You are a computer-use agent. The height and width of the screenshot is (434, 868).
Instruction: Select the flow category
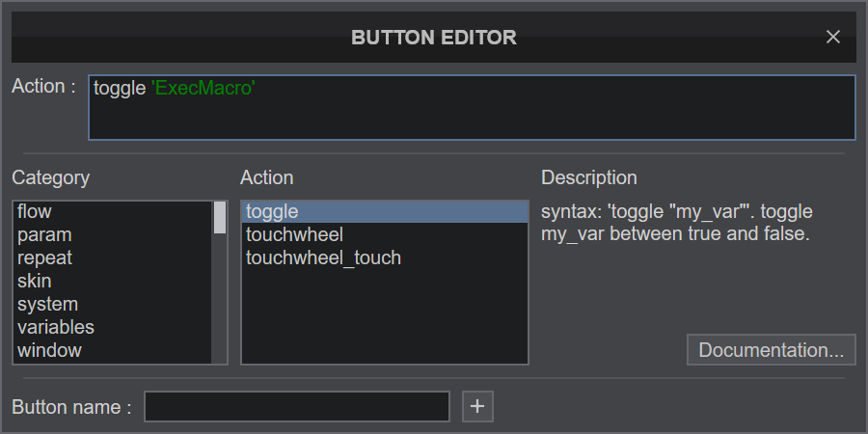tap(113, 211)
